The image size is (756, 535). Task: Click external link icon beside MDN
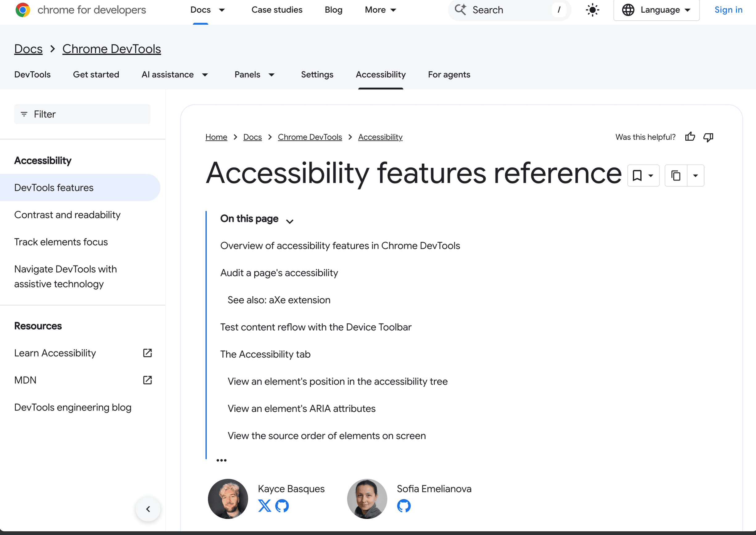coord(147,380)
